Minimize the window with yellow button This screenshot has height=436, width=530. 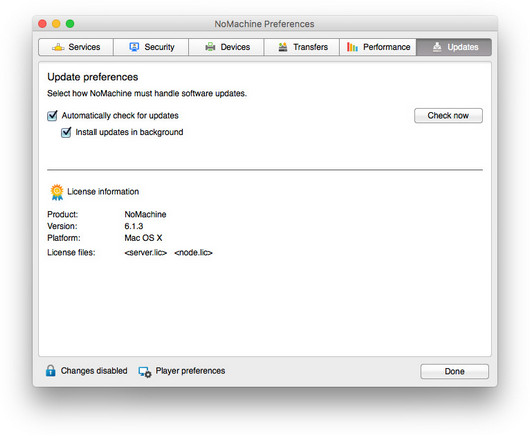click(56, 24)
